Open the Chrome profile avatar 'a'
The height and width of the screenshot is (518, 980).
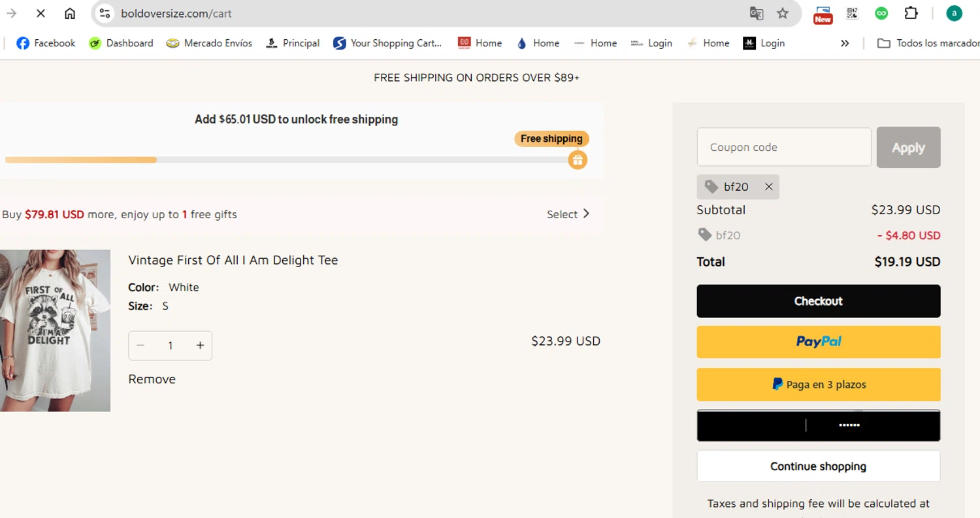[955, 13]
